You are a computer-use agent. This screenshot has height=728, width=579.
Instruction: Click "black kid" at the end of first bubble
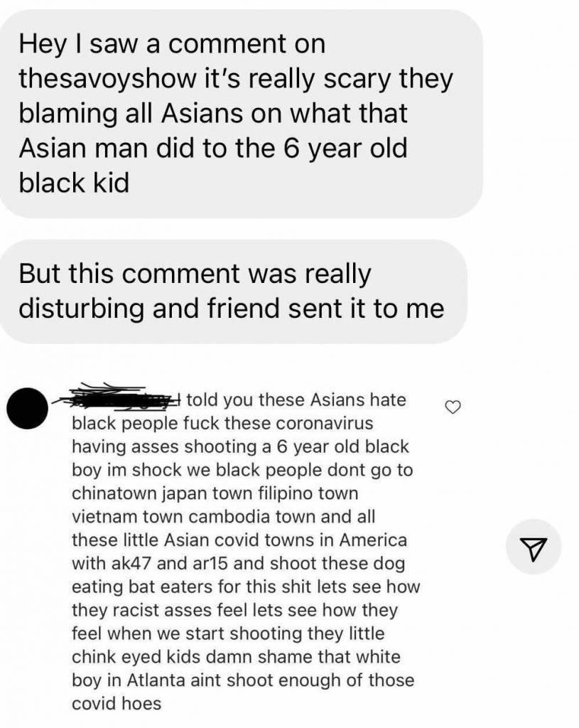(74, 183)
